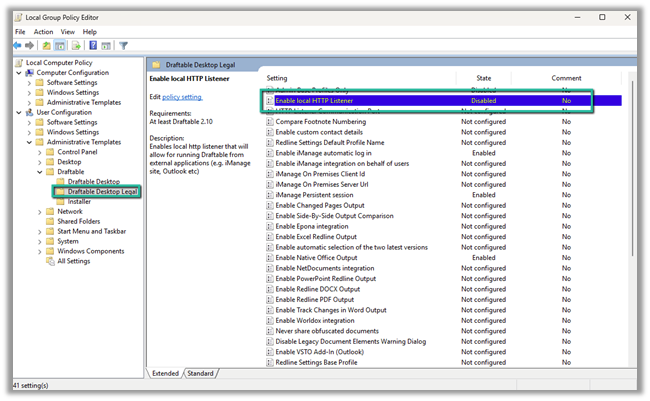Click the User Configuration node icon
This screenshot has height=401, width=650.
pos(29,112)
